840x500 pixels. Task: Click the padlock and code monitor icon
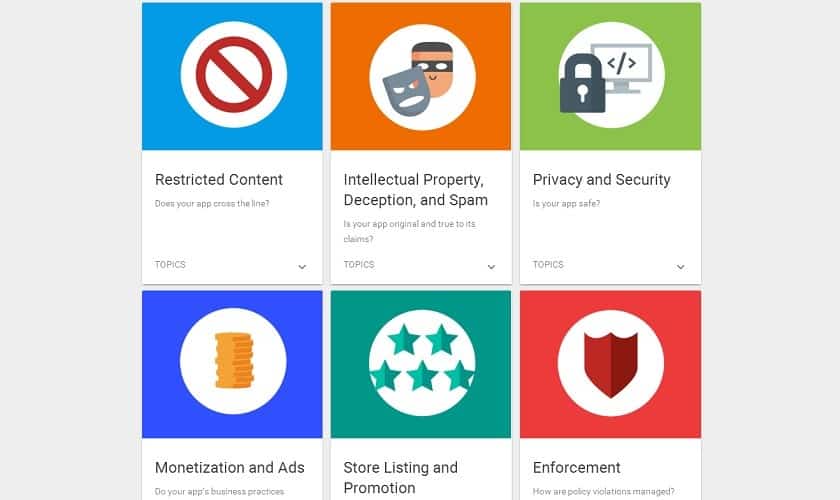coord(606,78)
